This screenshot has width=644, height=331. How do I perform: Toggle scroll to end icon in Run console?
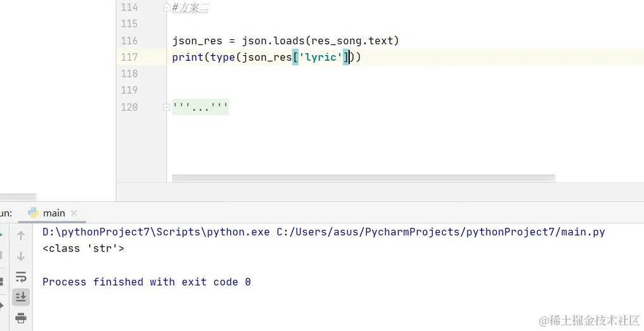tap(20, 297)
